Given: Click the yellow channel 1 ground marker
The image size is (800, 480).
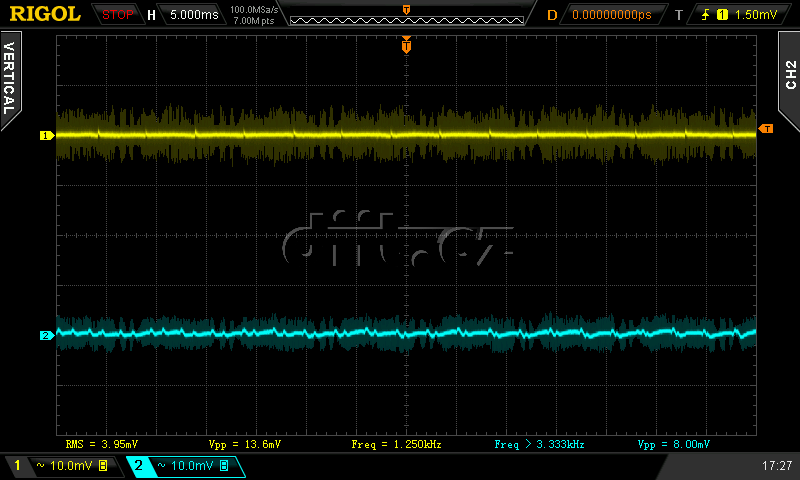Looking at the screenshot, I should coord(45,135).
